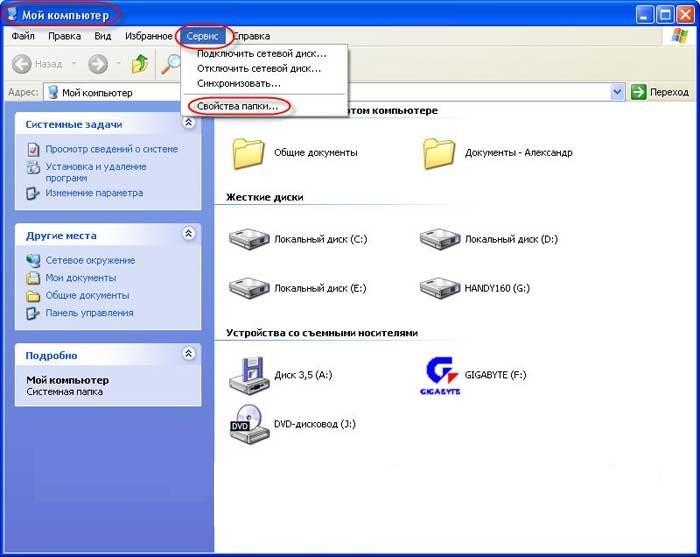Open the Избранное menu

(149, 36)
